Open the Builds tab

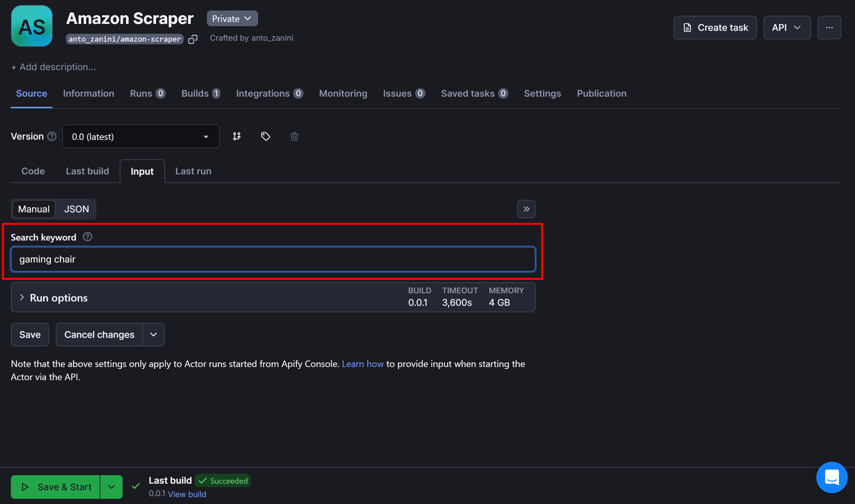(201, 93)
